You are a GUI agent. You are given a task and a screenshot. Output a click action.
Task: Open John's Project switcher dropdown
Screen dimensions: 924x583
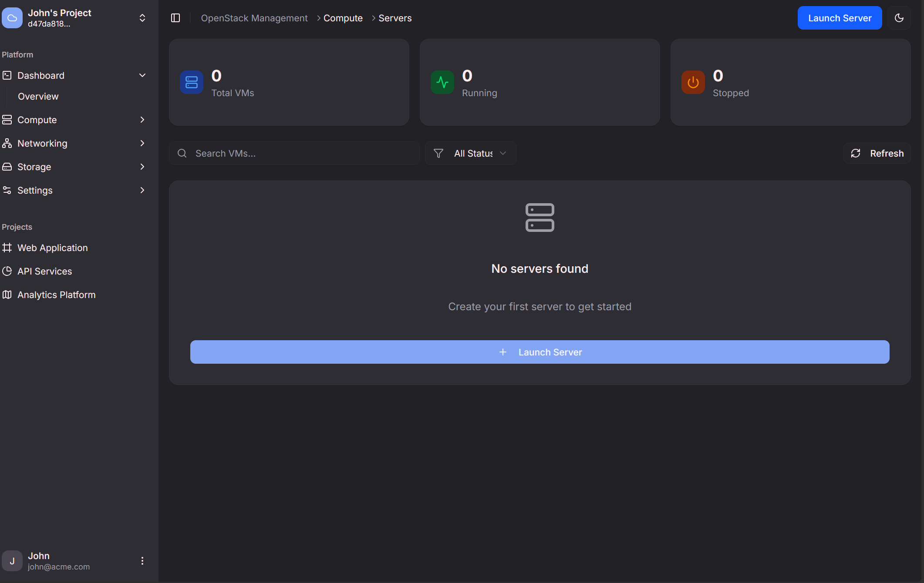[x=142, y=18]
